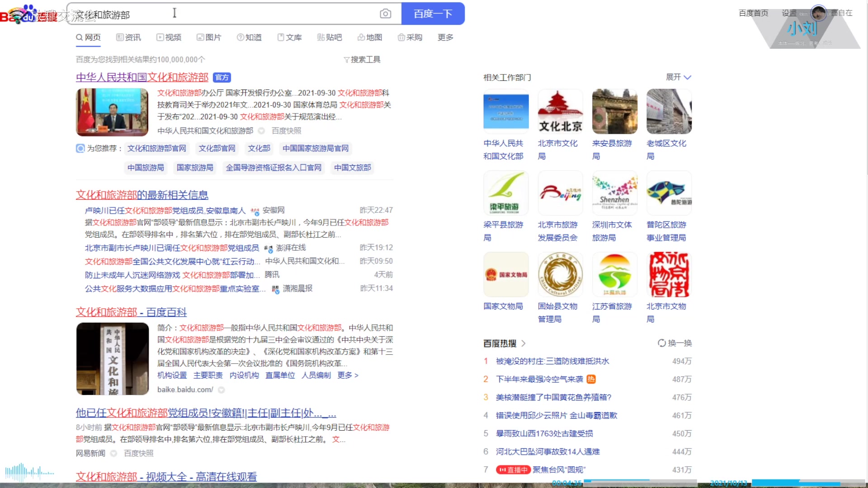Expand related departments with 展开
Viewport: 868px width, 488px height.
click(x=679, y=77)
